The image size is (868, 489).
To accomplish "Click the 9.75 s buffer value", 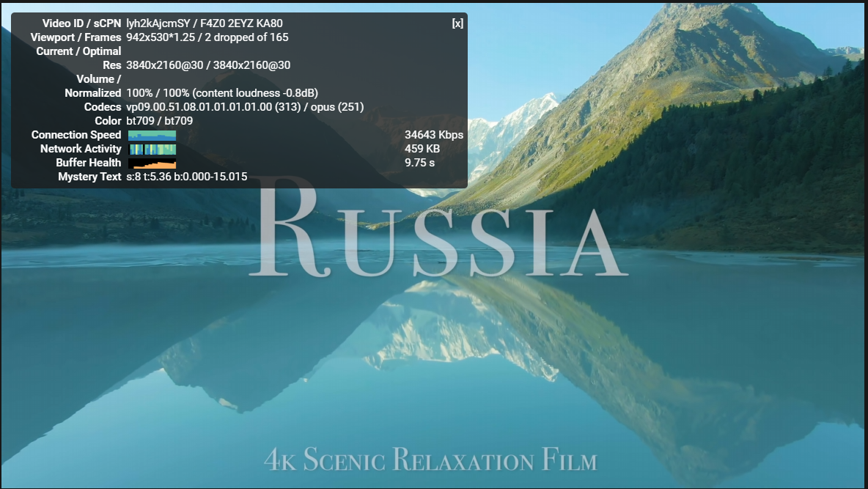I will 419,163.
